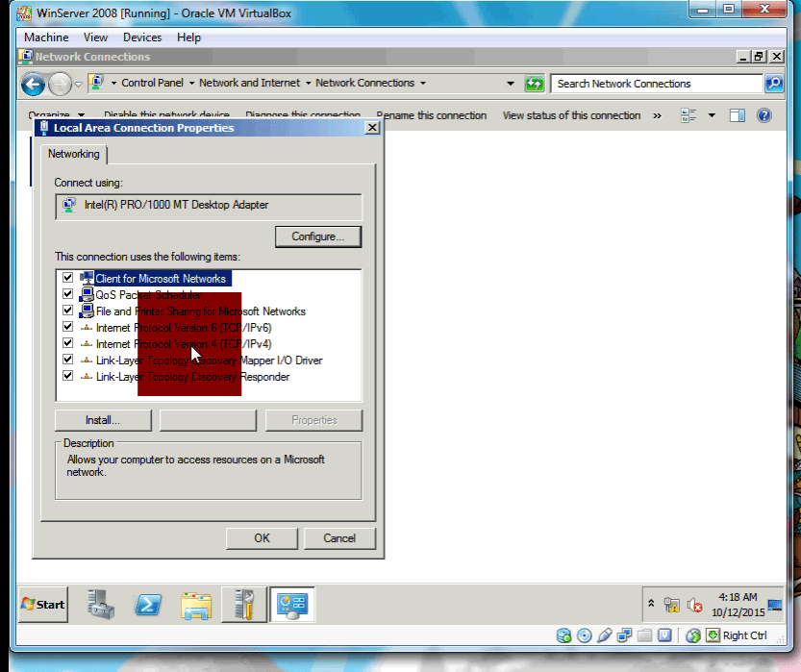Click the Install... button
The width and height of the screenshot is (801, 672).
(103, 420)
